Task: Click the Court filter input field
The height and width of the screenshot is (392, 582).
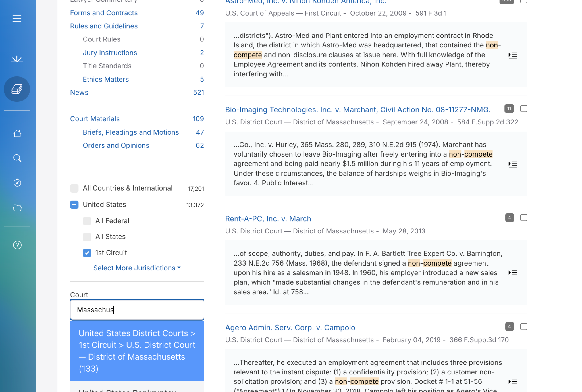Action: pyautogui.click(x=137, y=309)
